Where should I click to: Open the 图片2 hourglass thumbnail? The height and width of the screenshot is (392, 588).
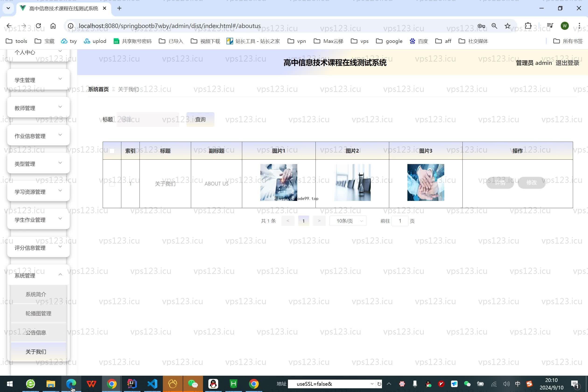click(352, 182)
